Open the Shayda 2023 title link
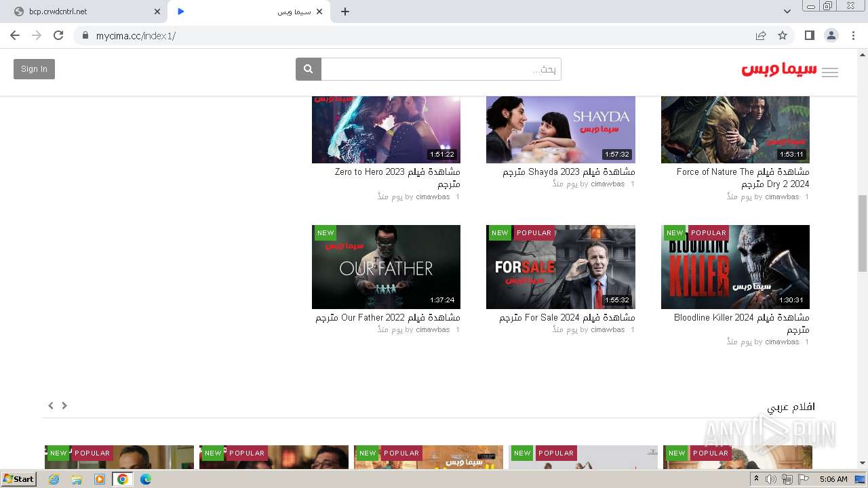The height and width of the screenshot is (488, 868). 569,172
